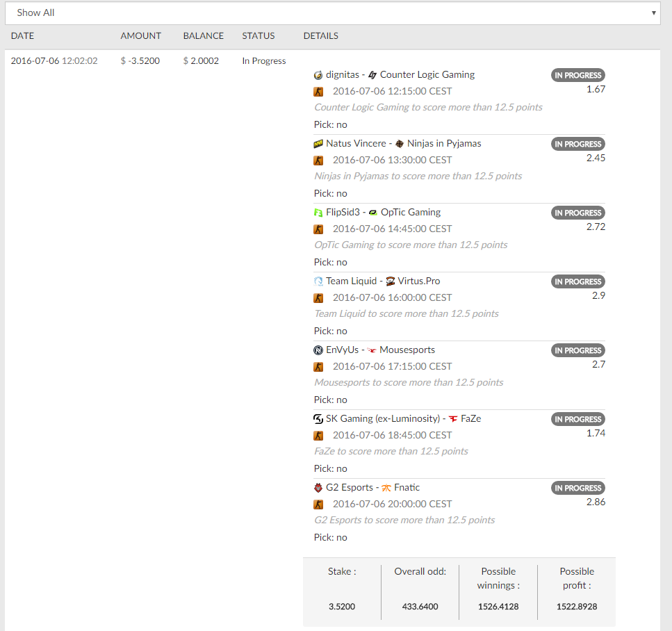Click the Virtus.Pro team name
This screenshot has width=672, height=631.
click(419, 281)
